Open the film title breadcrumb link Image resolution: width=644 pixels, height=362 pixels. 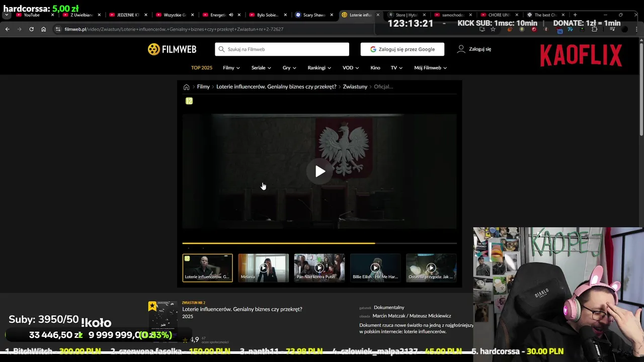click(x=276, y=87)
